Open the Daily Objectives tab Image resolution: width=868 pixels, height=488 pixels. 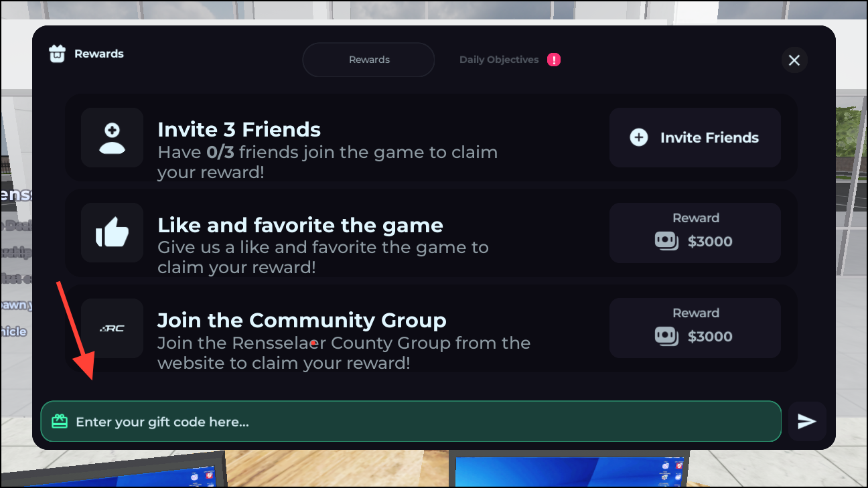[x=499, y=60]
